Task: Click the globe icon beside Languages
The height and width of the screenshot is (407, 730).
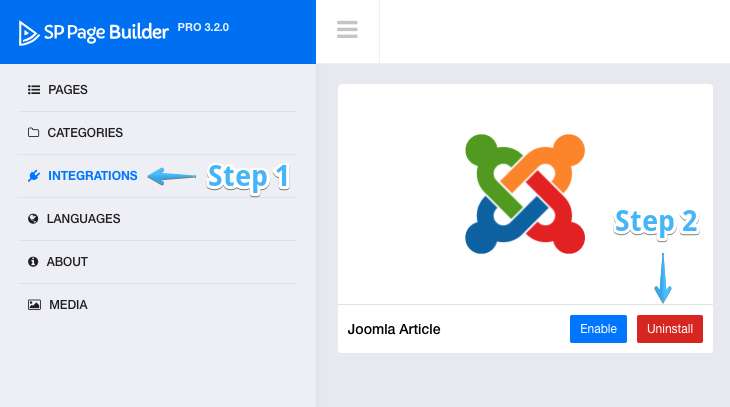Action: coord(33,219)
